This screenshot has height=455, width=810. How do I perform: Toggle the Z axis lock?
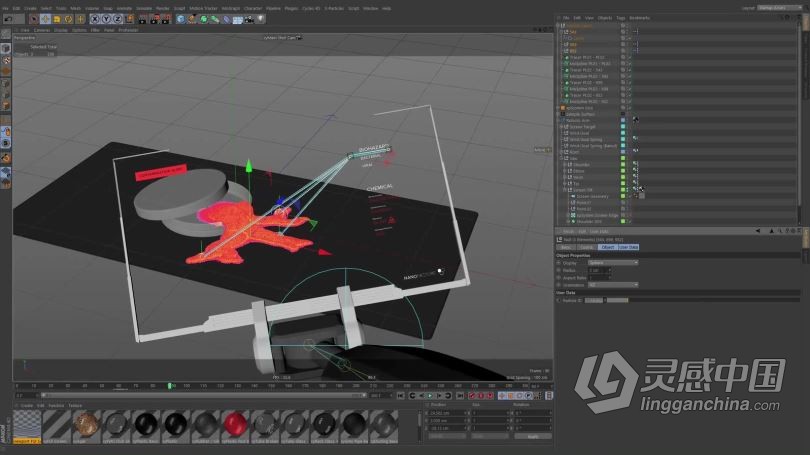click(x=117, y=19)
